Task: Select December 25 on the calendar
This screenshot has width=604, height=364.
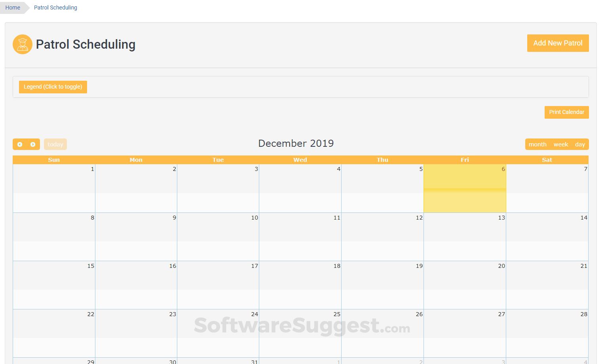Action: click(300, 334)
